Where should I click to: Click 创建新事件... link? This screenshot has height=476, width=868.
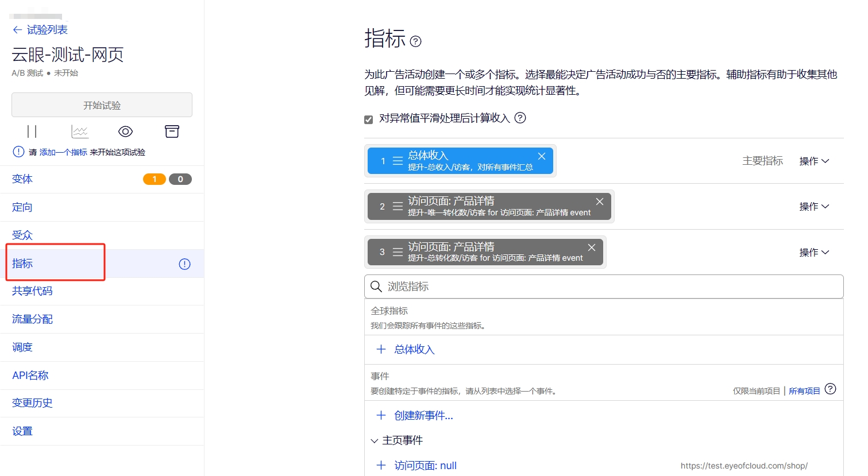(x=423, y=416)
